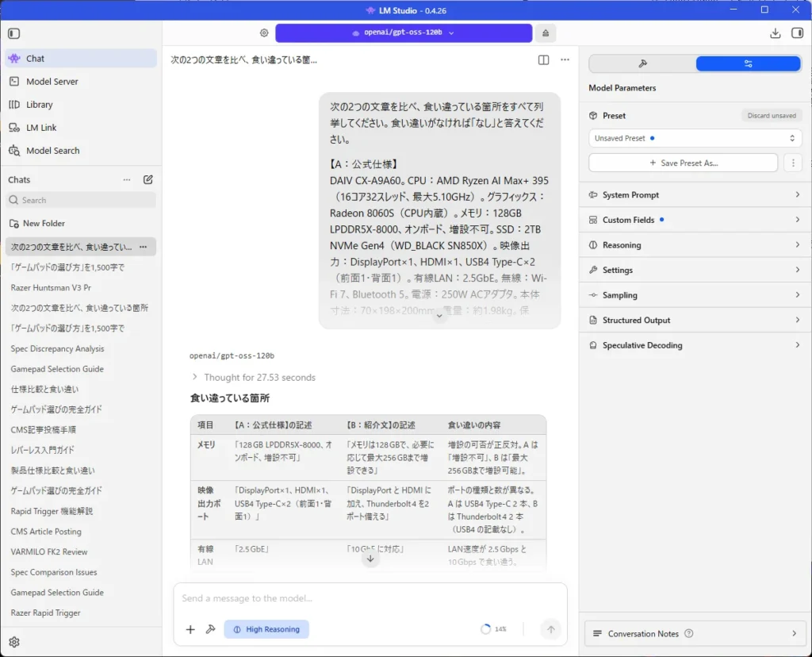
Task: Expand Settings section in parameters
Action: point(695,270)
